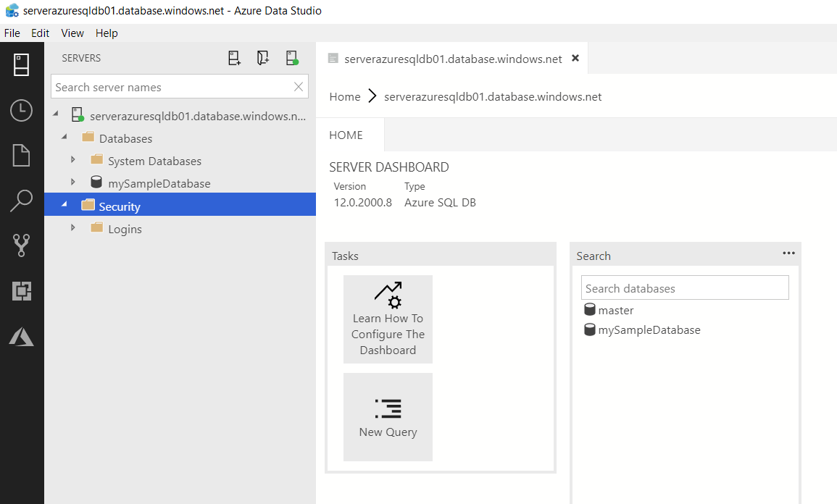Click the New Connection icon
The height and width of the screenshot is (504, 837).
click(x=234, y=58)
